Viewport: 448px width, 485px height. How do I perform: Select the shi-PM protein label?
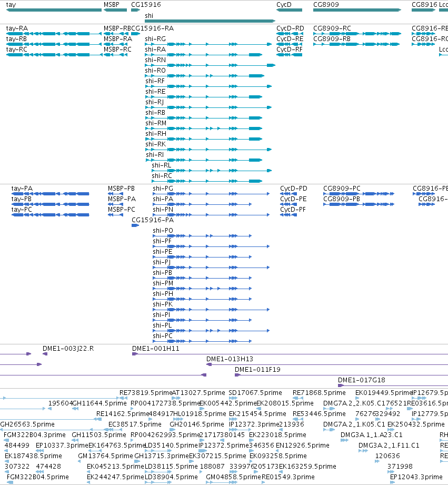click(163, 283)
